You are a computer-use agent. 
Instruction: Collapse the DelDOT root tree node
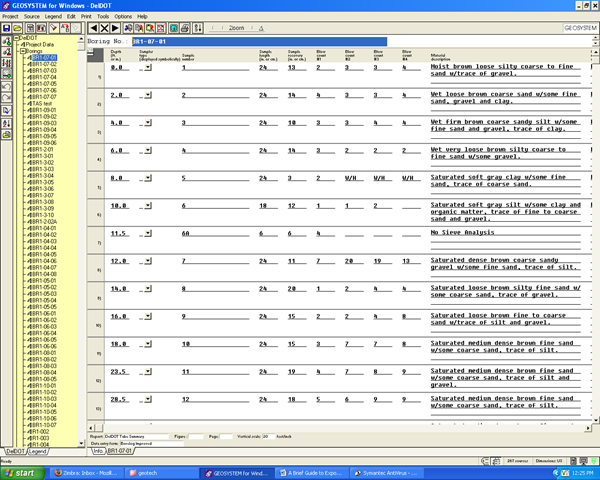[x=16, y=38]
